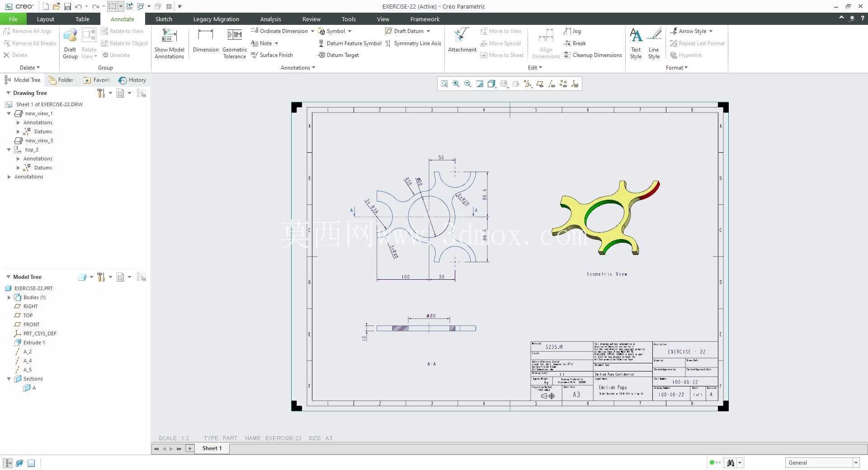Select the Geometric Tolerance tool
This screenshot has width=868, height=470.
coord(235,43)
